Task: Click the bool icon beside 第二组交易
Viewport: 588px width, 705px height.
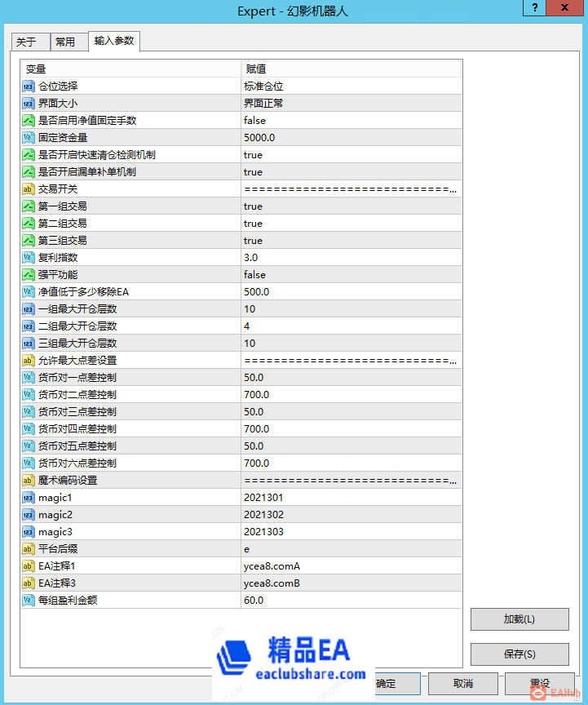Action: click(x=28, y=223)
